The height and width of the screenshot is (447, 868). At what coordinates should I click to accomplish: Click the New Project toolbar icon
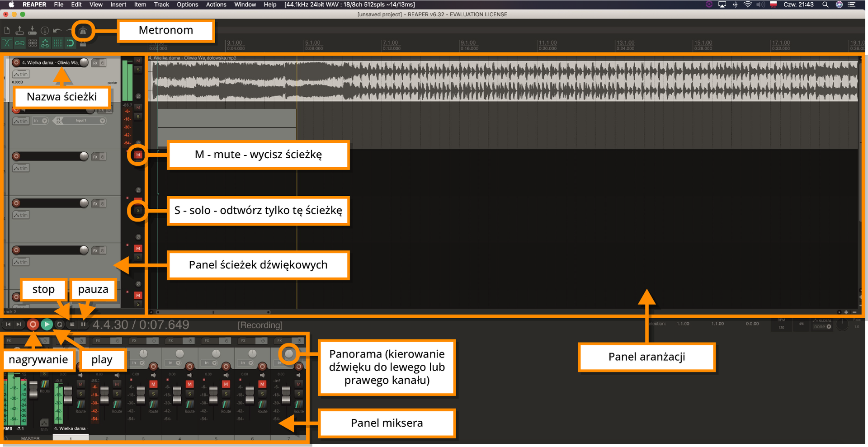[x=7, y=31]
